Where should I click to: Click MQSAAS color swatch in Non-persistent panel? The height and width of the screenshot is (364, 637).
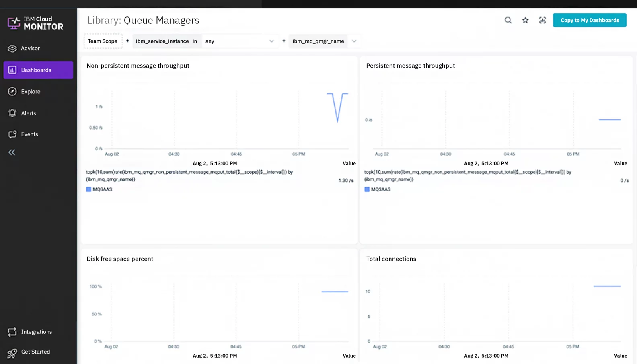(x=88, y=189)
